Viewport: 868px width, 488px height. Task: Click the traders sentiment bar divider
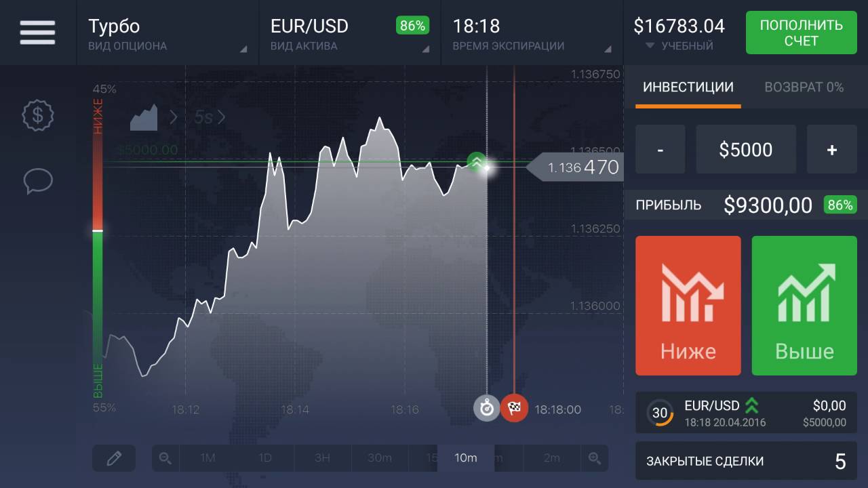(x=98, y=231)
